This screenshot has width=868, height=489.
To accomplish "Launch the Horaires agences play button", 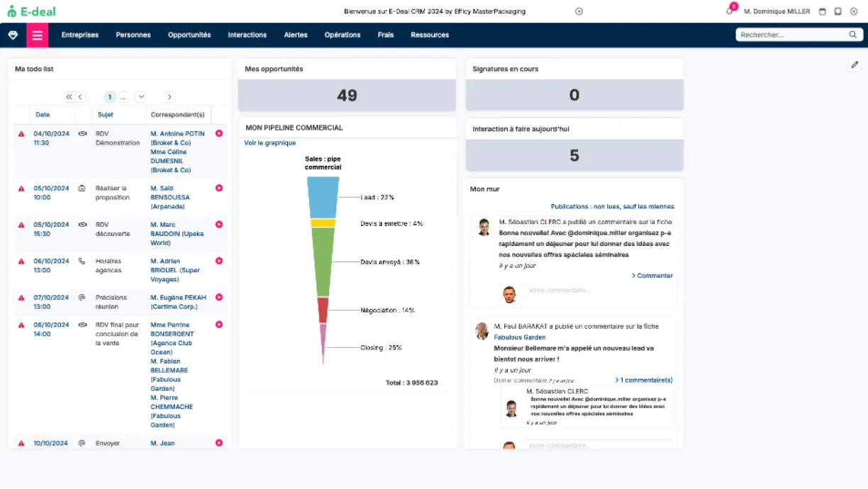I will (219, 261).
